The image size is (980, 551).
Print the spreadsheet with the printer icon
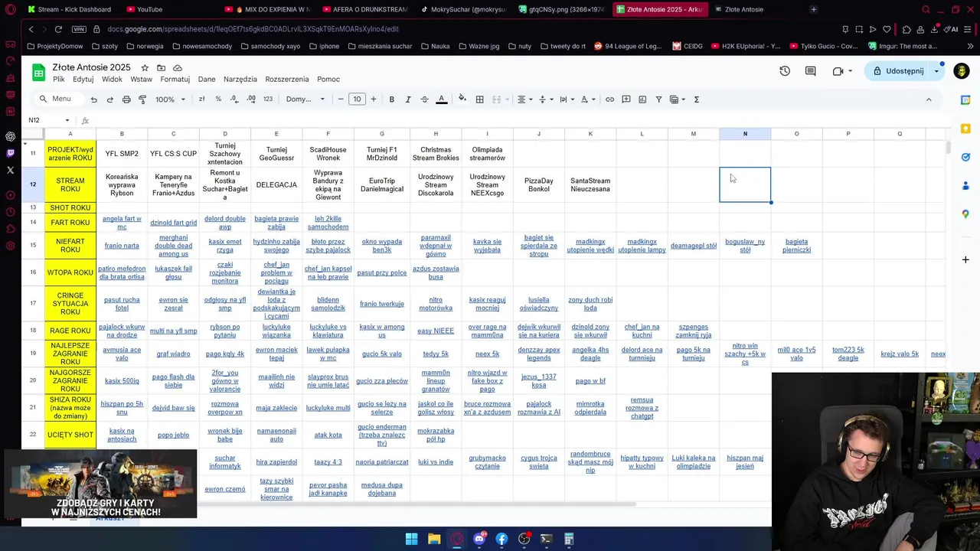pos(126,99)
